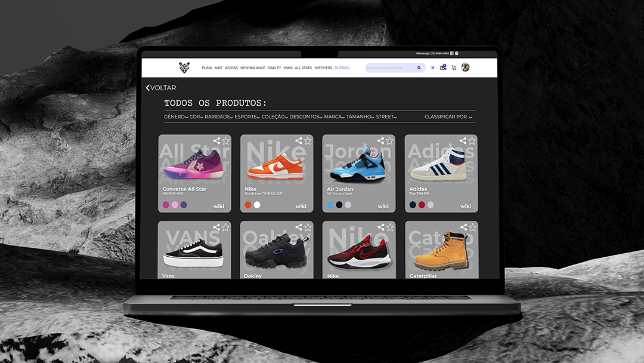Favorite the Air Jordan with star

[x=390, y=140]
